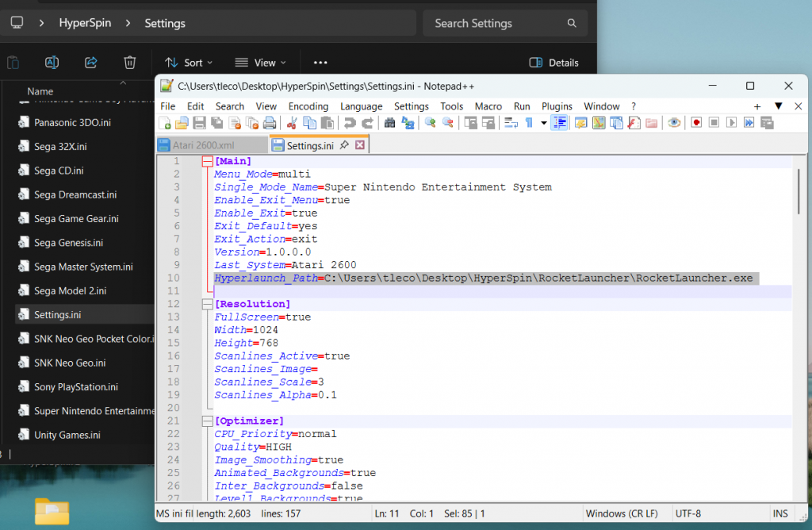Open the File menu
812x530 pixels.
[x=168, y=106]
